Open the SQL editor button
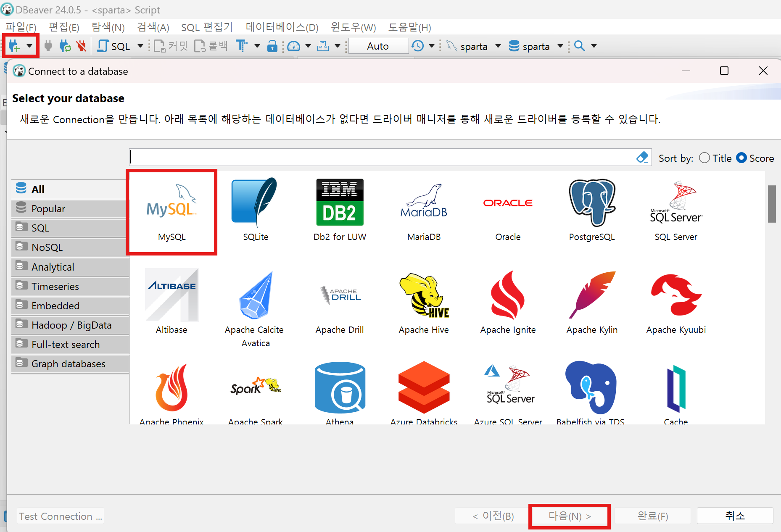This screenshot has width=781, height=532. [113, 46]
